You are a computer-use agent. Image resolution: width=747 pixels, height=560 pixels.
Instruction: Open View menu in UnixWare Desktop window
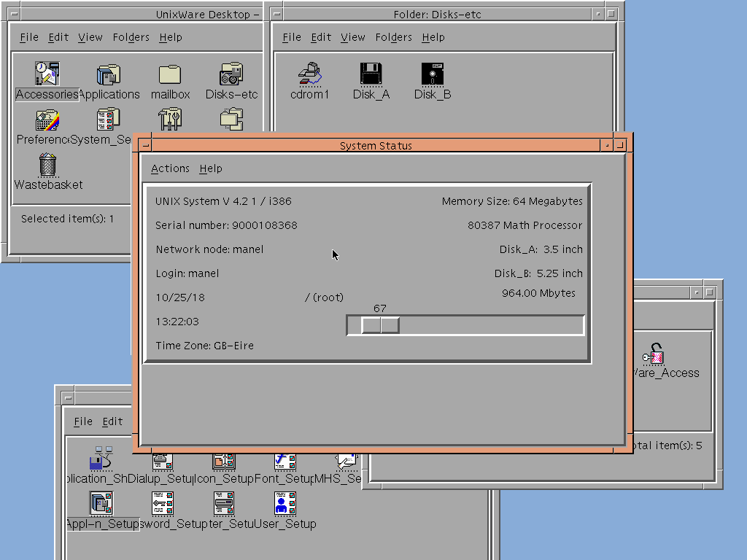(90, 37)
